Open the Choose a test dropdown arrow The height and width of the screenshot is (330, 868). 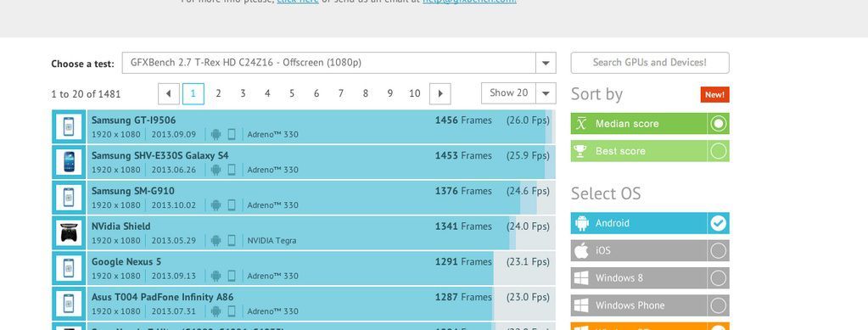(x=546, y=63)
